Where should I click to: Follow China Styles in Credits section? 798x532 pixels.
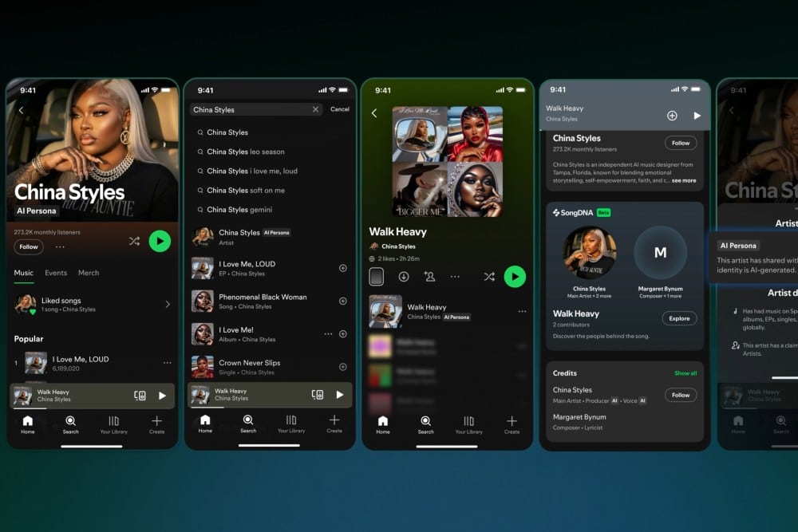click(x=681, y=395)
